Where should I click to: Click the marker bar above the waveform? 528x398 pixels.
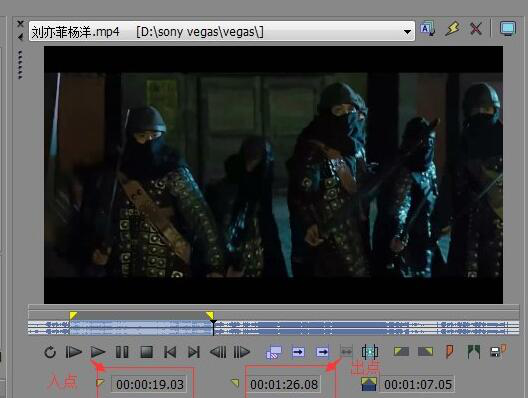tap(273, 316)
